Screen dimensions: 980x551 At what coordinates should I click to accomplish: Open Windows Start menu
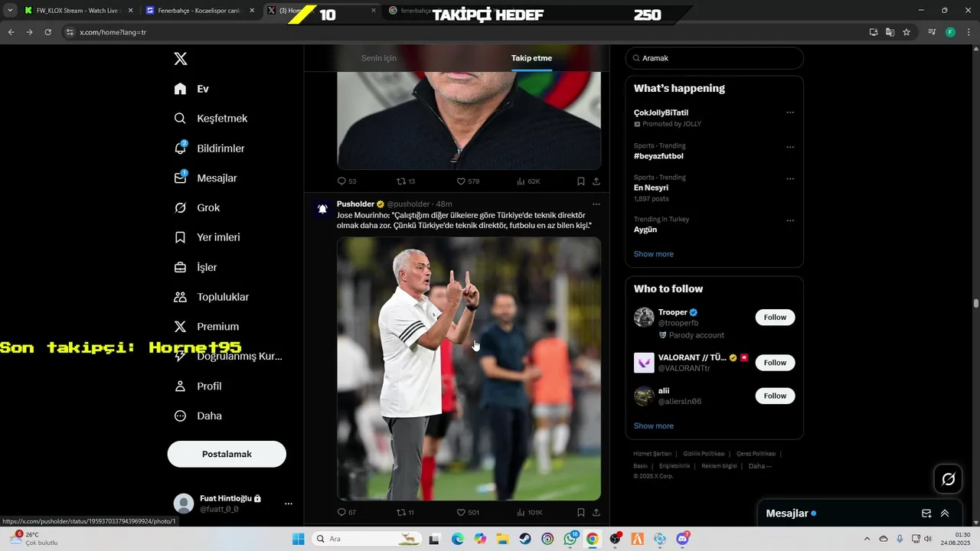[x=299, y=539]
